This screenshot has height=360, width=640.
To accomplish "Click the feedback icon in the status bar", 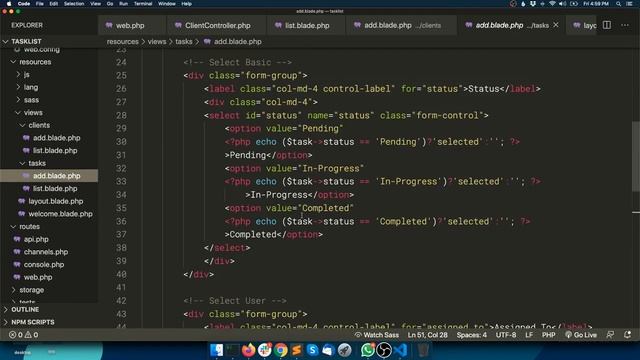I will point(610,335).
